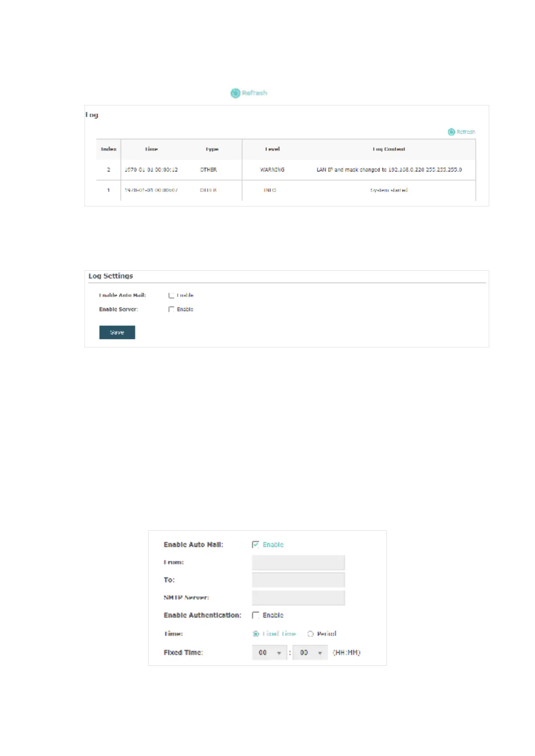Click the SMTP Server input field
Viewport: 535px width, 756px height.
coord(298,598)
